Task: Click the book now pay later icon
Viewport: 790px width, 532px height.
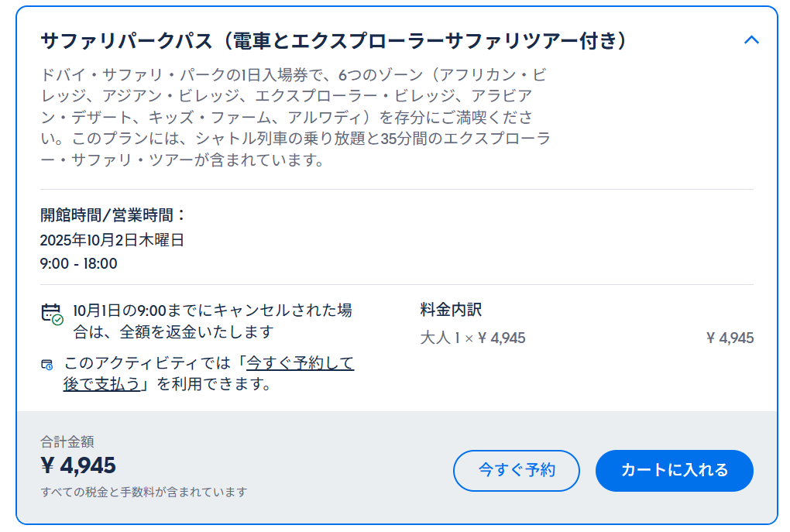Action: coord(46,365)
